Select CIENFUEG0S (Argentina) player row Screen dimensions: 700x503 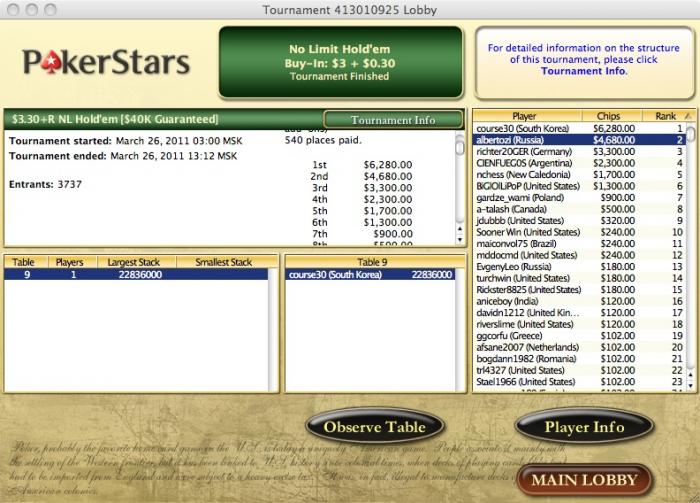pos(579,163)
